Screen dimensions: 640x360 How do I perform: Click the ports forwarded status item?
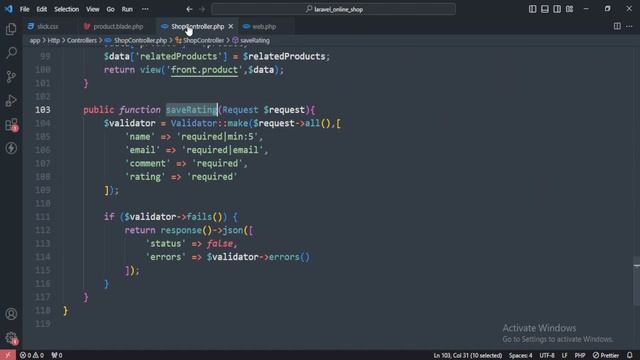point(57,355)
